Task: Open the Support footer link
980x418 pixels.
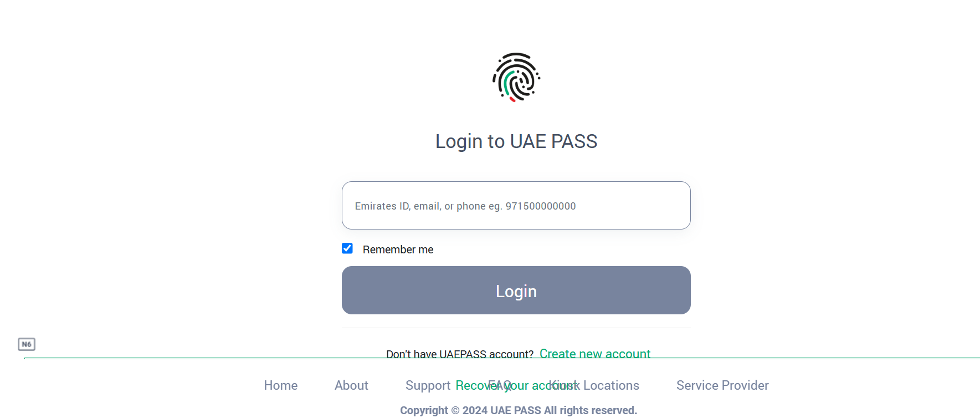Action: (x=427, y=385)
